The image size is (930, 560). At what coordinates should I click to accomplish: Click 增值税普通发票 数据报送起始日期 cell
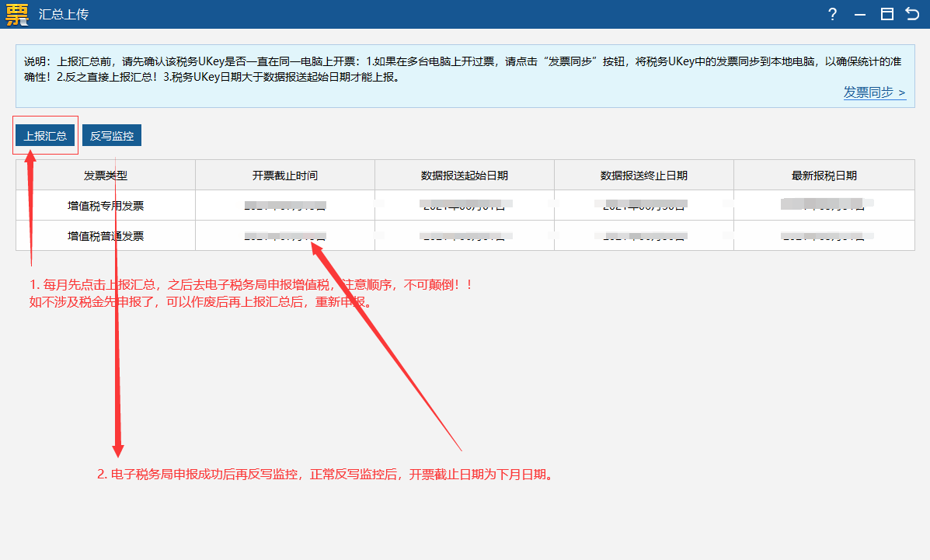click(x=465, y=236)
